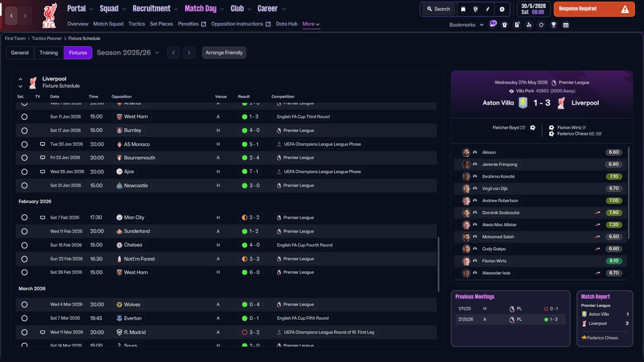Click the bookmark flag icon beside Search
This screenshot has height=362, width=644.
point(463,9)
